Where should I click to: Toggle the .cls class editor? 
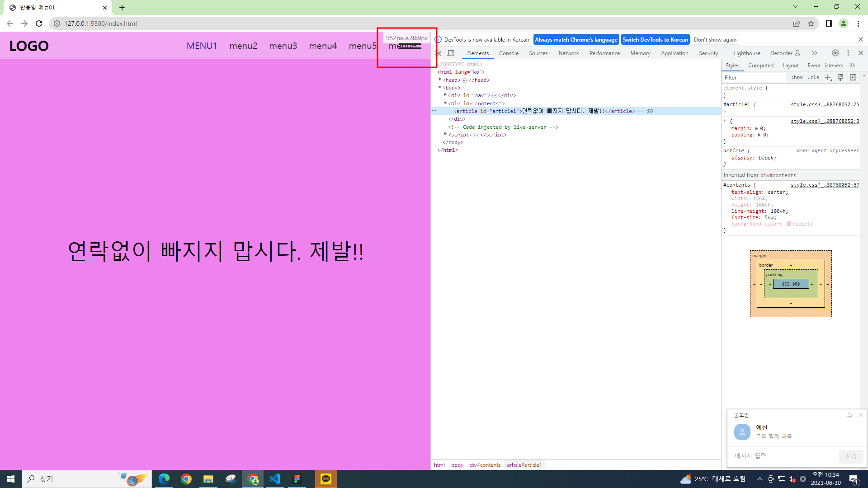click(x=814, y=77)
